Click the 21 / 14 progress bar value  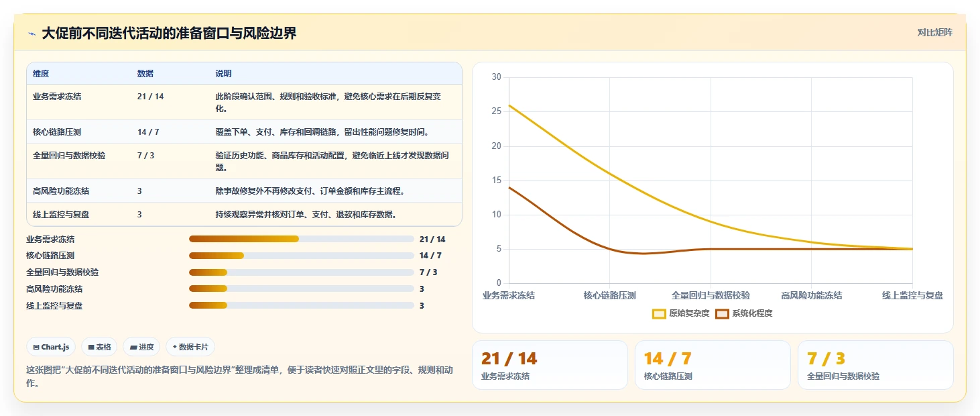coord(432,240)
